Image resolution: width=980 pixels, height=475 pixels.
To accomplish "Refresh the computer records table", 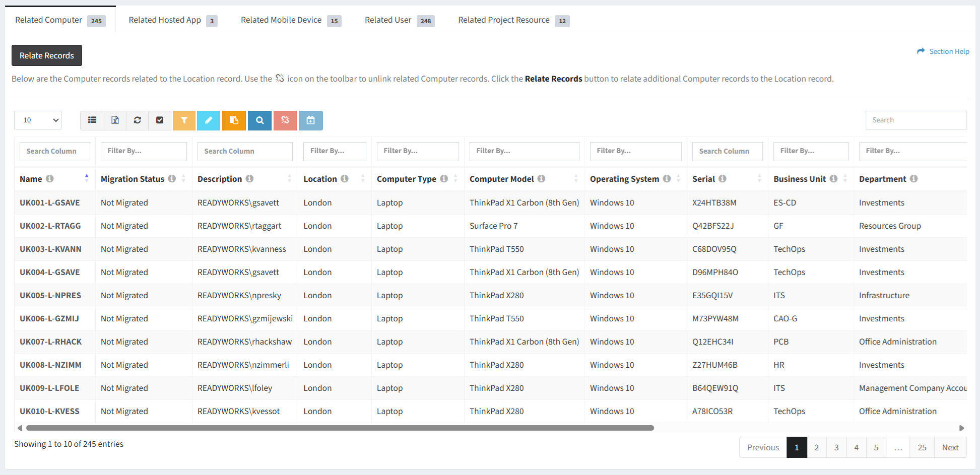I will tap(137, 120).
